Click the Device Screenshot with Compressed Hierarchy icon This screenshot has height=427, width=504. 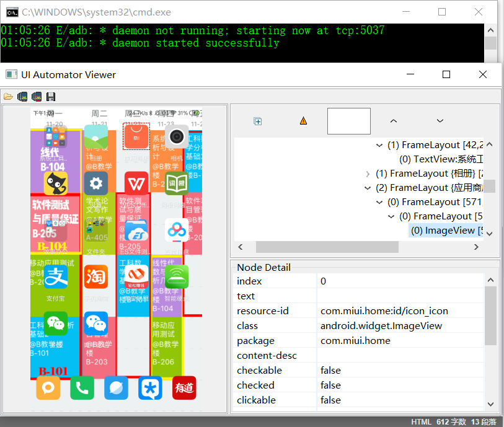coord(37,97)
